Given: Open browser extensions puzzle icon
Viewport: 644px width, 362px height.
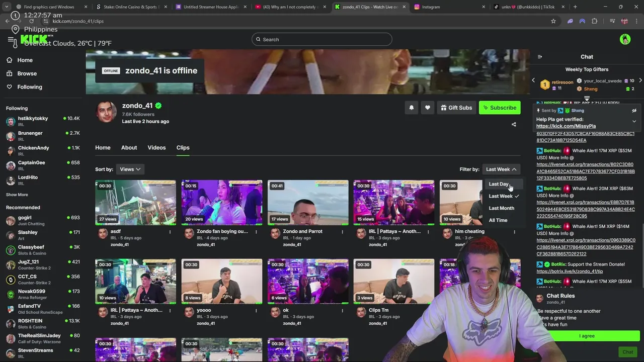Looking at the screenshot, I should (x=594, y=21).
